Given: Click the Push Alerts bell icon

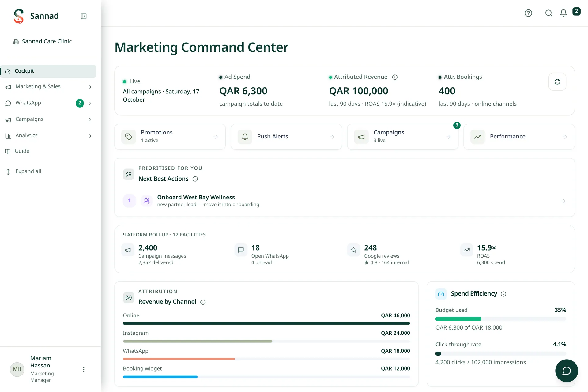Looking at the screenshot, I should coord(245,137).
